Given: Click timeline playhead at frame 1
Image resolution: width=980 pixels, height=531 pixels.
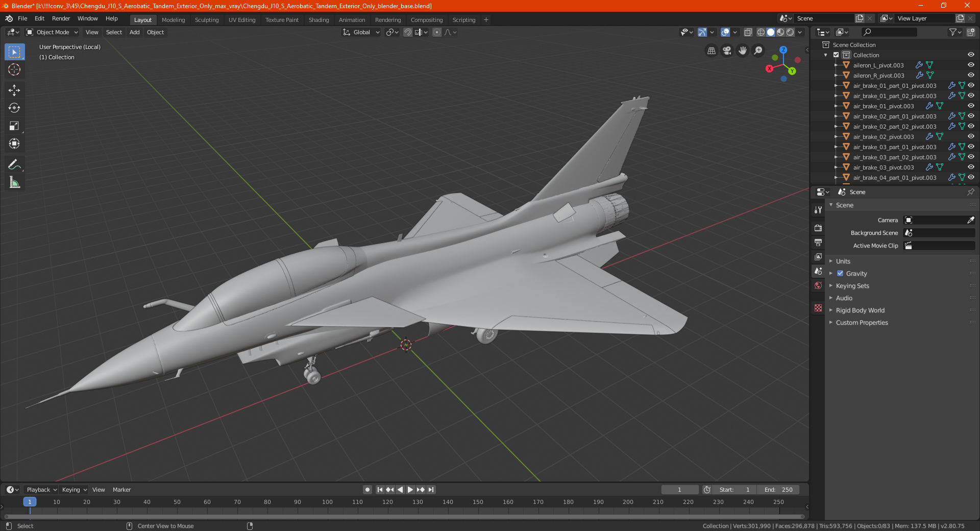Looking at the screenshot, I should 30,502.
